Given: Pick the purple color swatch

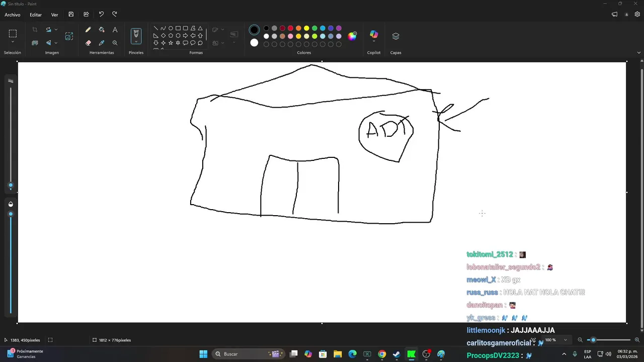Looking at the screenshot, I should pyautogui.click(x=339, y=28).
